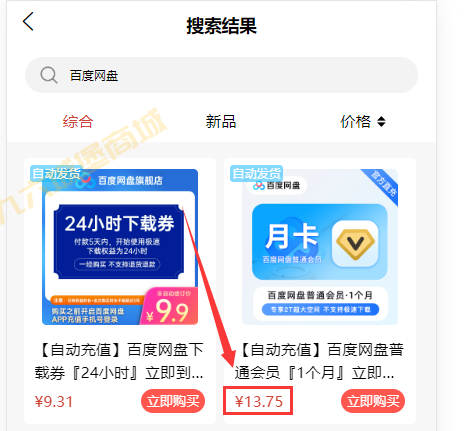Tap the magnifier search icon
This screenshot has height=431, width=465.
(49, 75)
